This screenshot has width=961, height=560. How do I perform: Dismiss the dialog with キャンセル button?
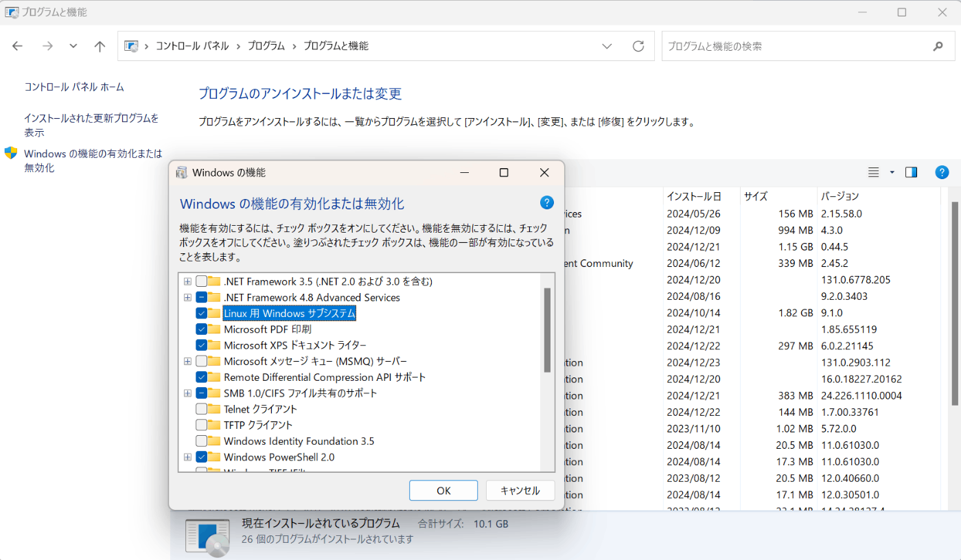click(x=520, y=491)
